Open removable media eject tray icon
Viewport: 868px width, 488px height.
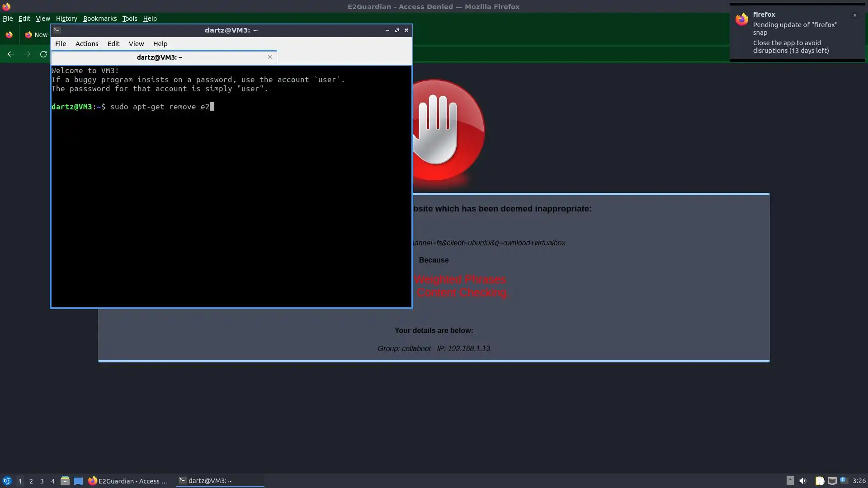(790, 481)
